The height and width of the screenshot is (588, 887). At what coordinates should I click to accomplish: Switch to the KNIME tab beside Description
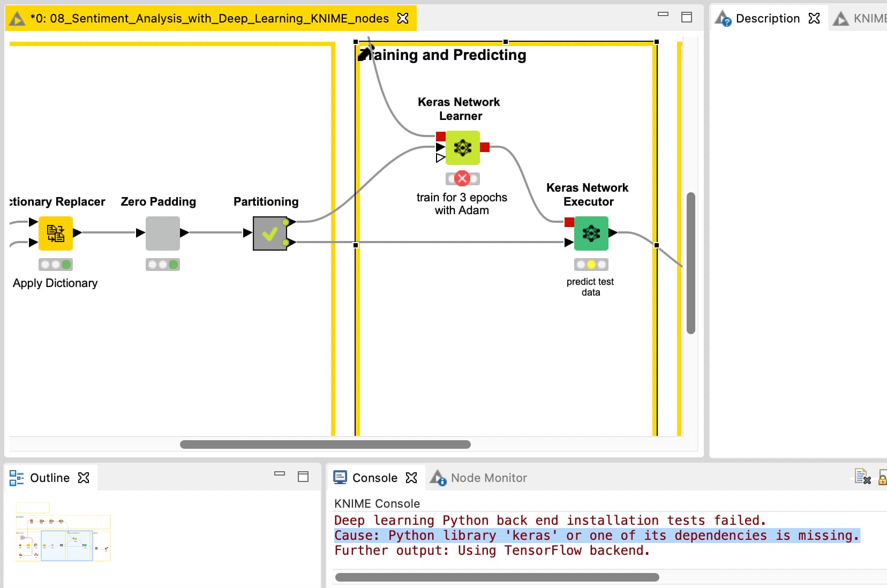click(x=860, y=19)
